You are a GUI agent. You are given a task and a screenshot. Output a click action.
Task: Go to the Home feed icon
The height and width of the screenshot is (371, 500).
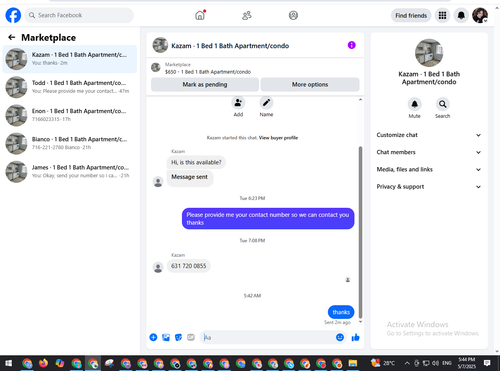[x=200, y=15]
